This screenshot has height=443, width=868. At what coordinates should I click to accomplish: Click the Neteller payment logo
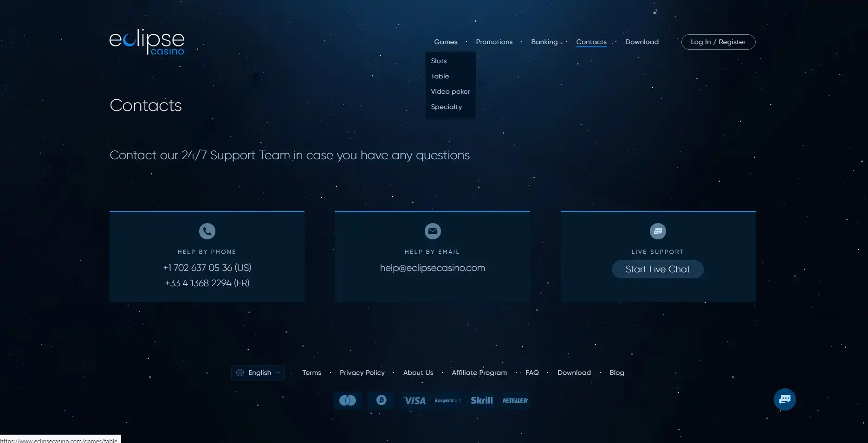(515, 400)
